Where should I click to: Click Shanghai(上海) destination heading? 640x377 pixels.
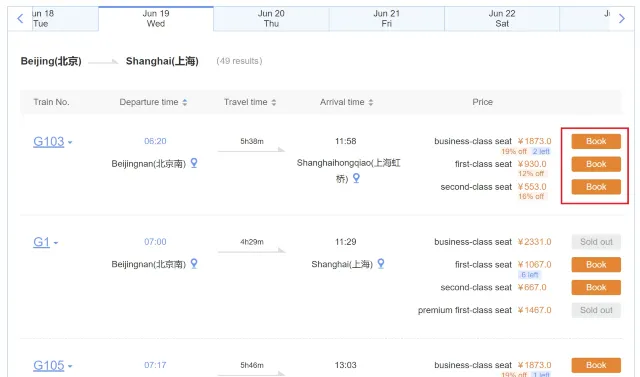(162, 61)
